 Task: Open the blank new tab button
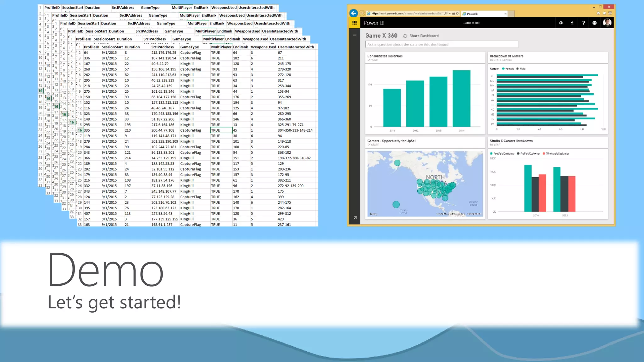click(511, 14)
